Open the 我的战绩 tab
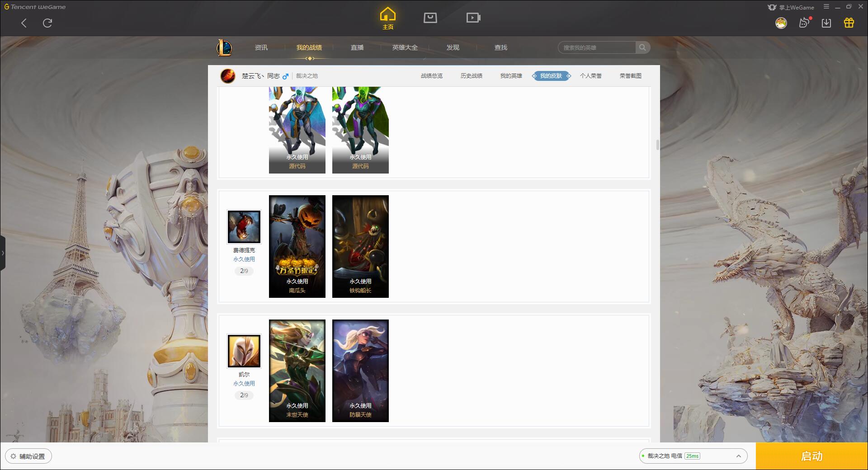Image resolution: width=868 pixels, height=470 pixels. click(x=309, y=47)
